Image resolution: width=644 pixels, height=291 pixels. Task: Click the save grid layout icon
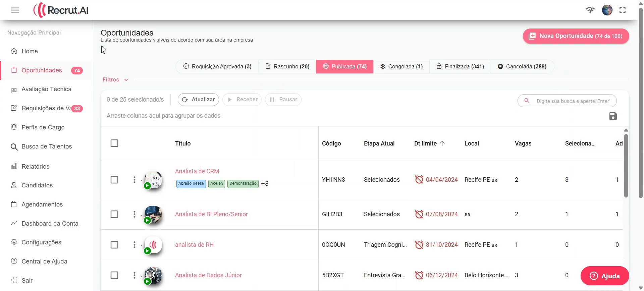click(x=613, y=116)
